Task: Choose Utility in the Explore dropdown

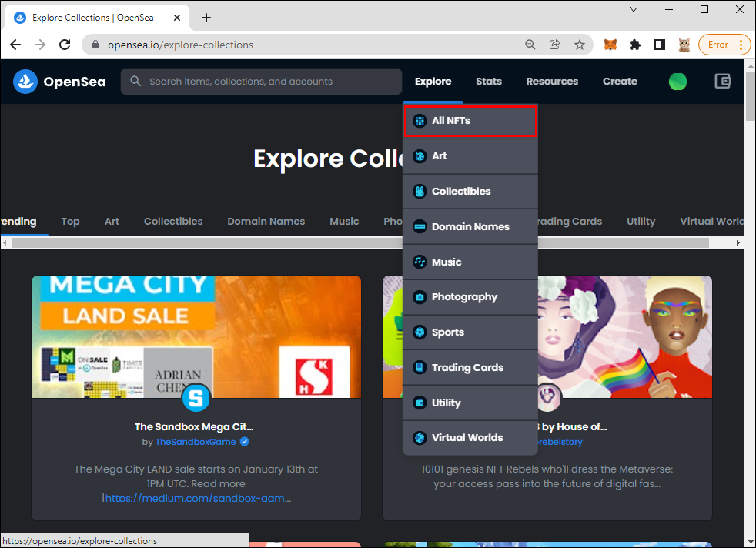Action: [470, 403]
